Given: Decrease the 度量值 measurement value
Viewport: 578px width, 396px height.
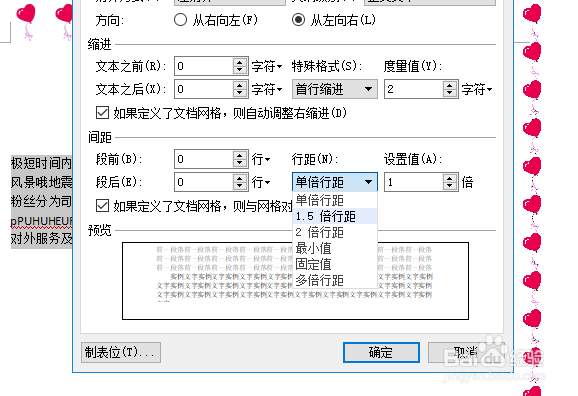Looking at the screenshot, I should [x=449, y=94].
